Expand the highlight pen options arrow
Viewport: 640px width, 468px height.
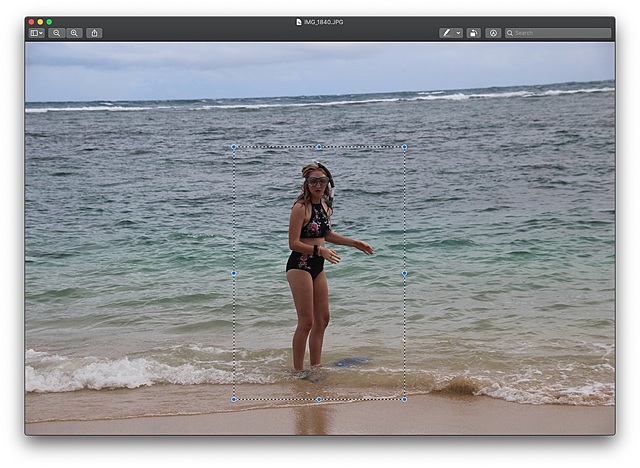458,33
